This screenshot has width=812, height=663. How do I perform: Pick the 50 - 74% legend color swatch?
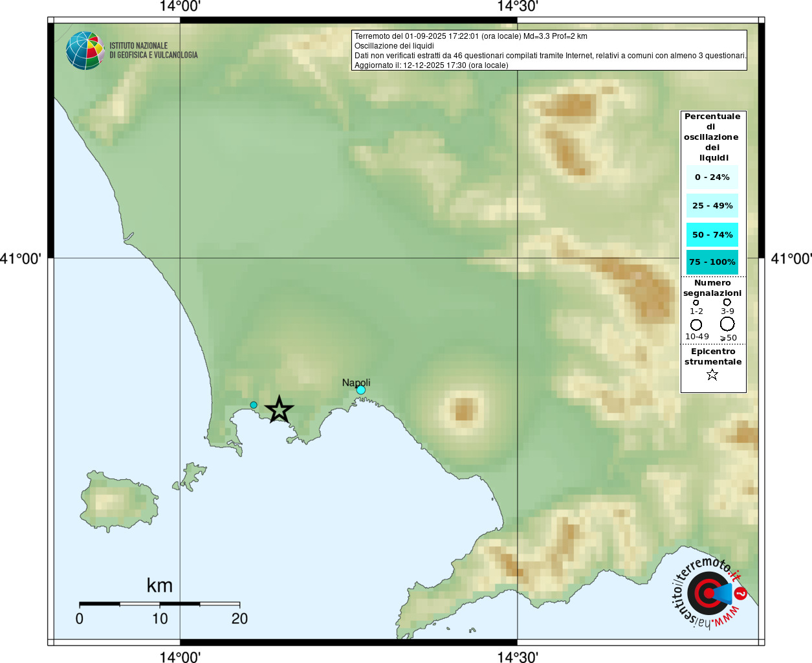(x=712, y=234)
